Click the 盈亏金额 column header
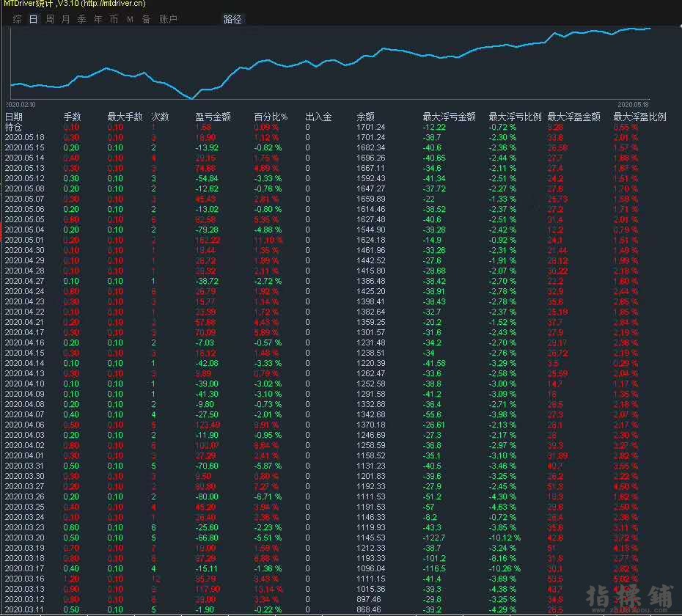682x616 pixels. pos(213,117)
